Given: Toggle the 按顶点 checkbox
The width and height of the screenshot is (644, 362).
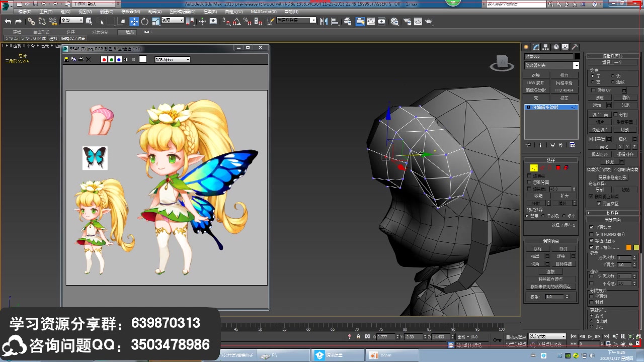Looking at the screenshot, I should [529, 175].
